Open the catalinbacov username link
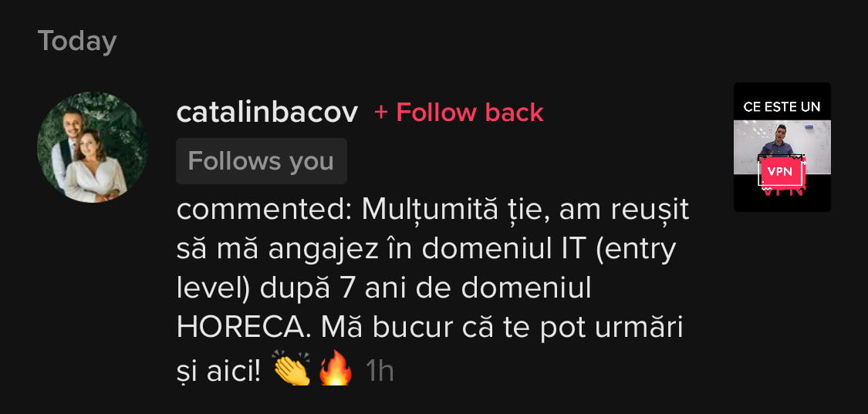 (x=268, y=113)
